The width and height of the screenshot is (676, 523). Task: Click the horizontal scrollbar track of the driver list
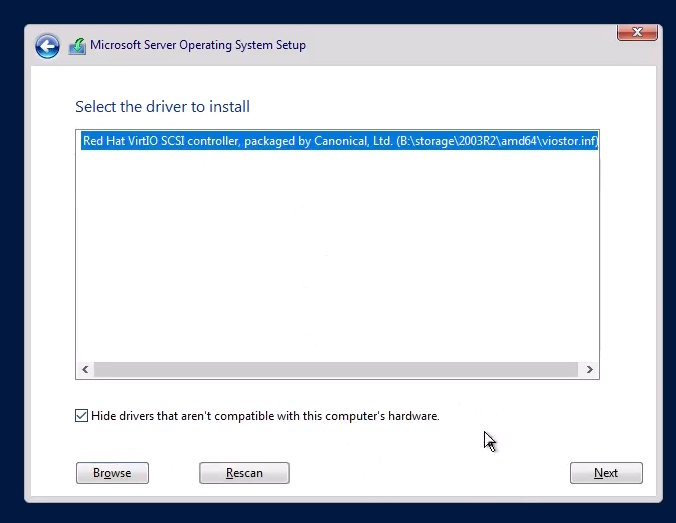[x=336, y=370]
